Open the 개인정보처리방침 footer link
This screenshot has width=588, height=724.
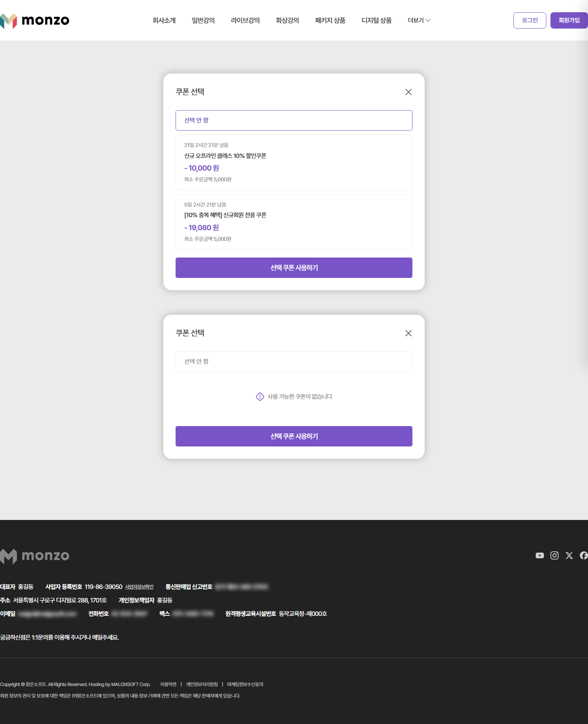[202, 684]
